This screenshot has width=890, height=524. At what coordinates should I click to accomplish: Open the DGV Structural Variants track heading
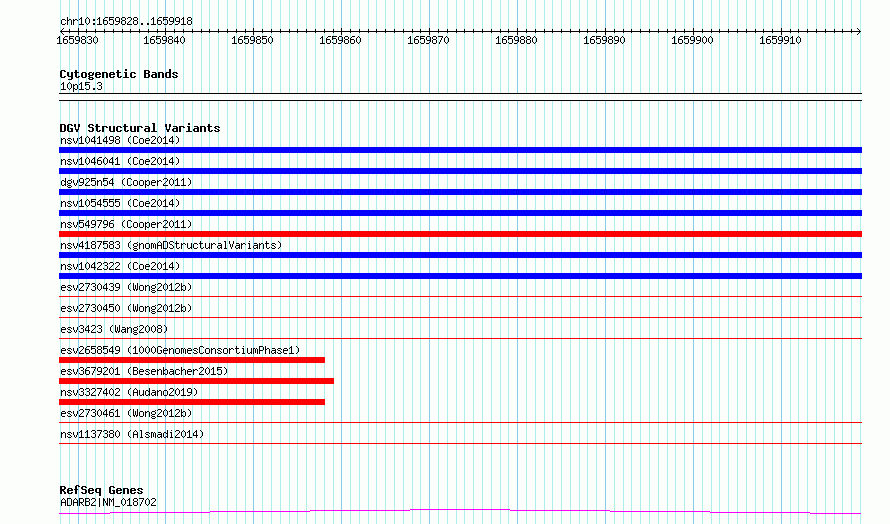pyautogui.click(x=140, y=128)
